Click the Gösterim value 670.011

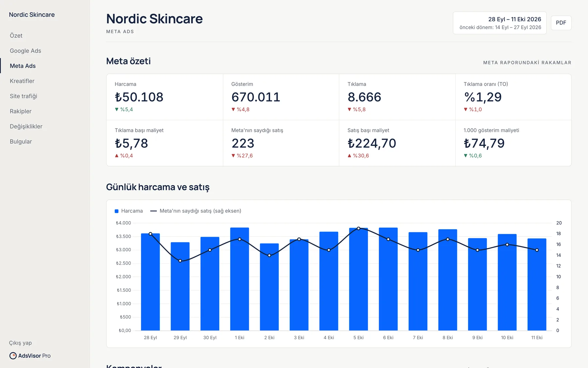tap(256, 97)
